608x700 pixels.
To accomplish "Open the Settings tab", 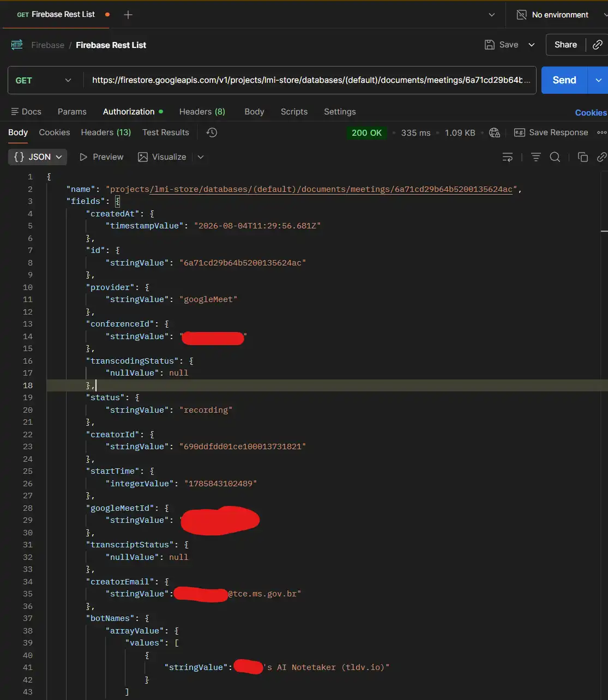I will coord(340,112).
